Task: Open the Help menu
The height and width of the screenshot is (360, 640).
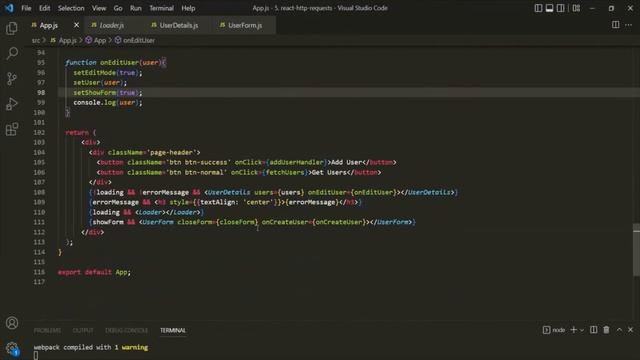Action: pos(188,8)
